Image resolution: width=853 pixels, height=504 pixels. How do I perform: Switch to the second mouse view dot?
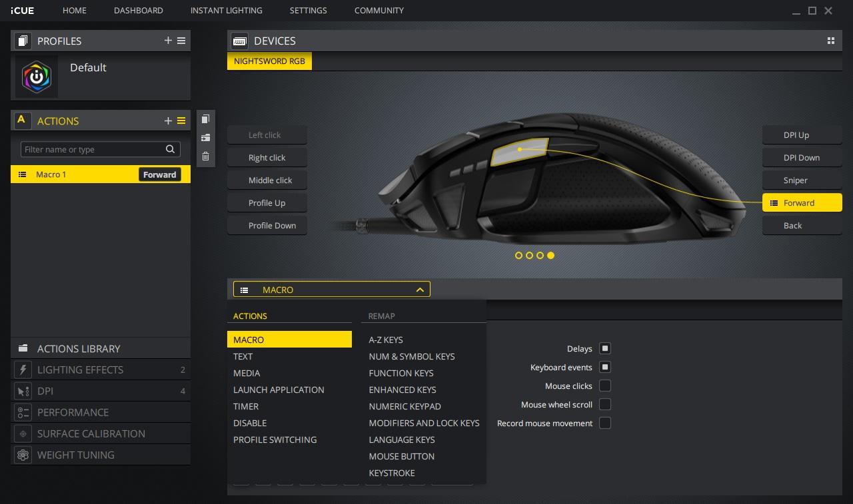click(x=530, y=255)
